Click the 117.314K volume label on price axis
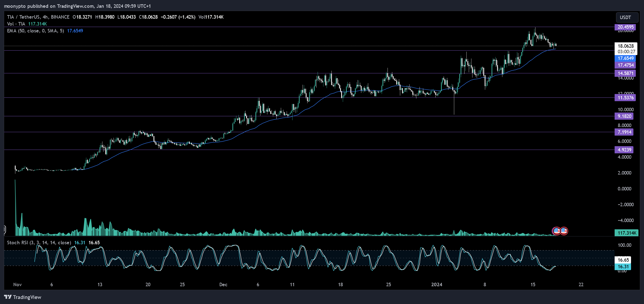 pyautogui.click(x=627, y=233)
